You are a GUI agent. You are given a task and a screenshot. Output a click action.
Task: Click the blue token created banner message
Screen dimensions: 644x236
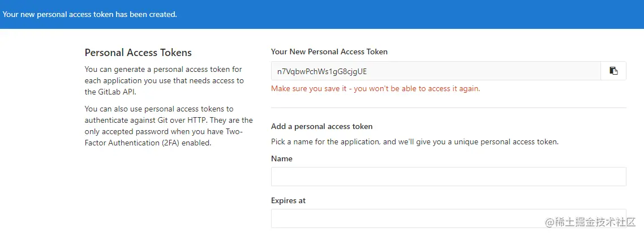[x=90, y=14]
